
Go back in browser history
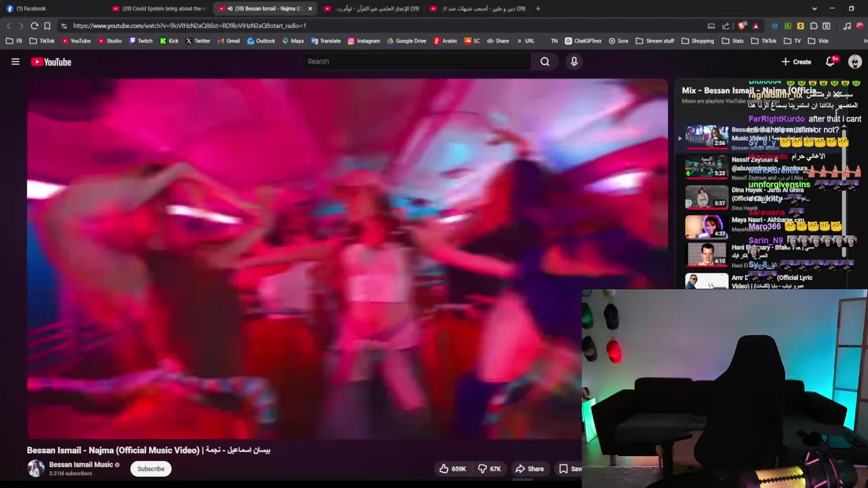8,26
